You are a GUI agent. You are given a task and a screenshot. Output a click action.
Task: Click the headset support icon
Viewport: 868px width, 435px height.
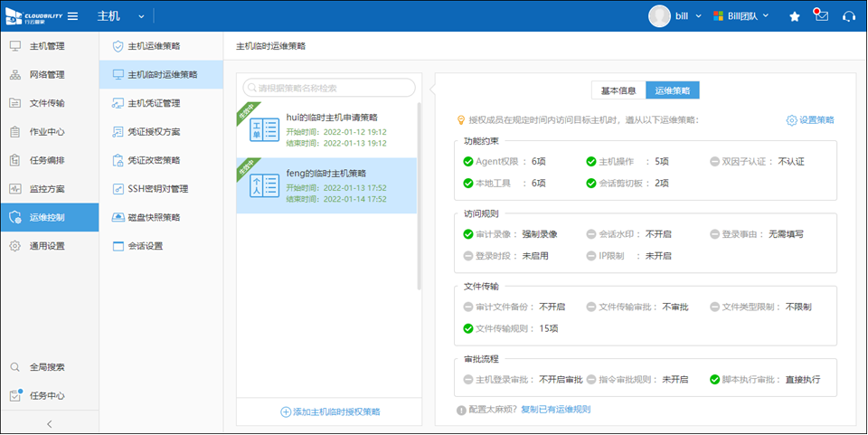click(x=848, y=16)
